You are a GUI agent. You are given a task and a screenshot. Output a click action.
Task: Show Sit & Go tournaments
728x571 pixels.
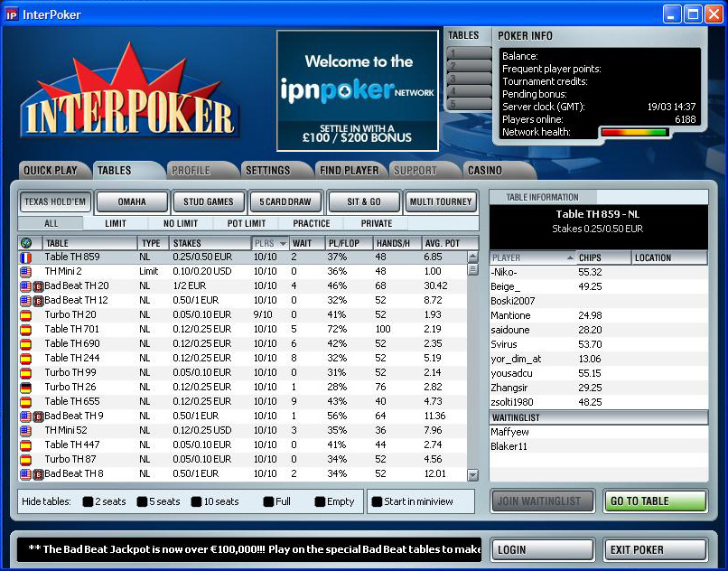[364, 201]
